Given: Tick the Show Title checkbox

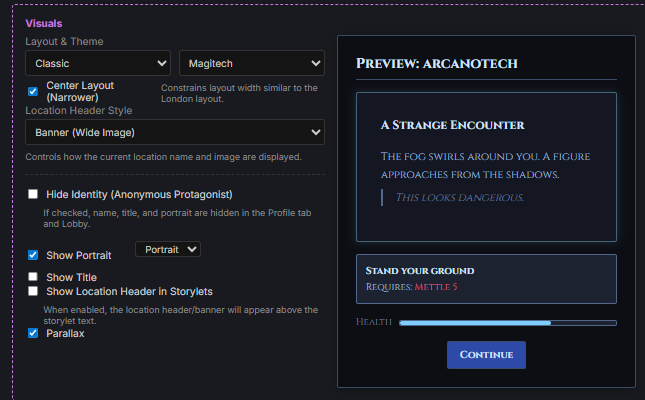Looking at the screenshot, I should [33, 277].
